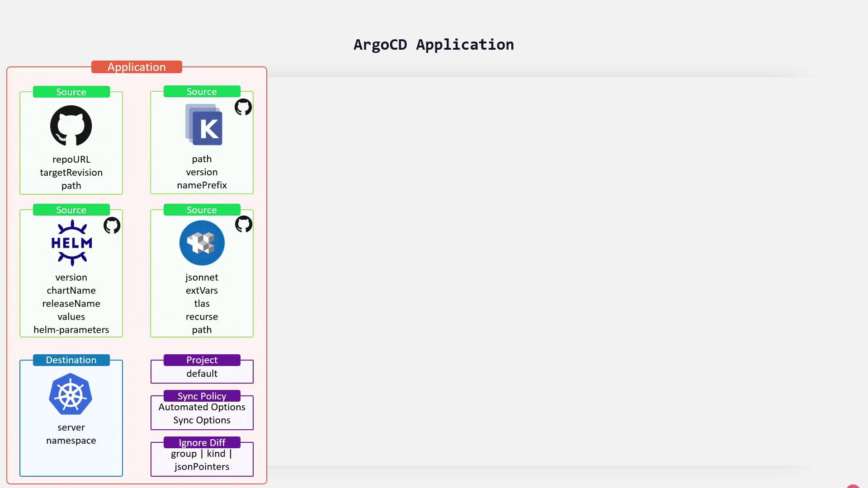
Task: Click the purple Project label
Action: 202,360
